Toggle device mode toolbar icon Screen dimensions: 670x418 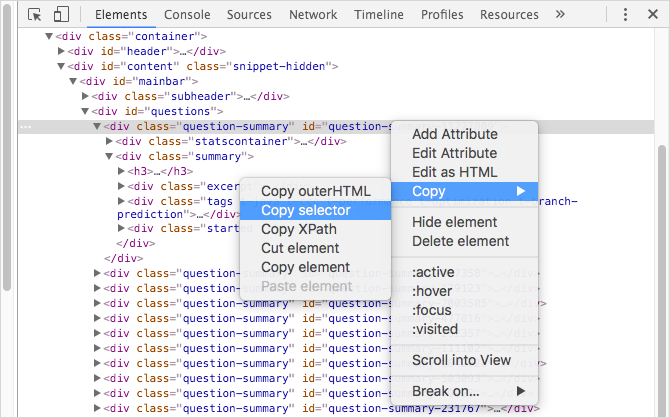point(61,14)
